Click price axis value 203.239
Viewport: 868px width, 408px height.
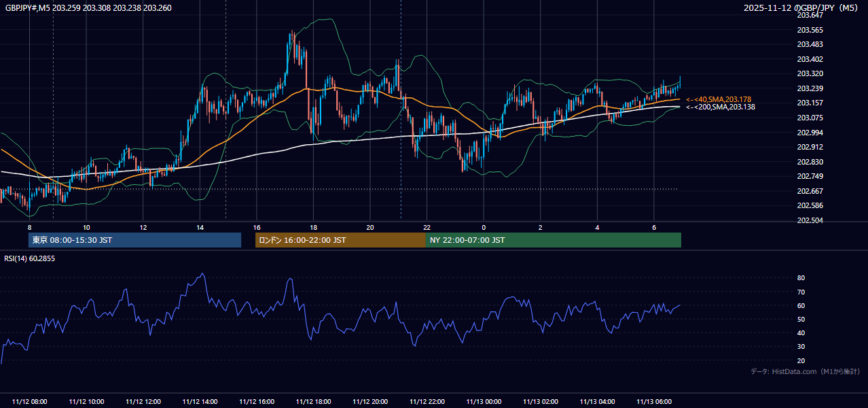pyautogui.click(x=810, y=88)
